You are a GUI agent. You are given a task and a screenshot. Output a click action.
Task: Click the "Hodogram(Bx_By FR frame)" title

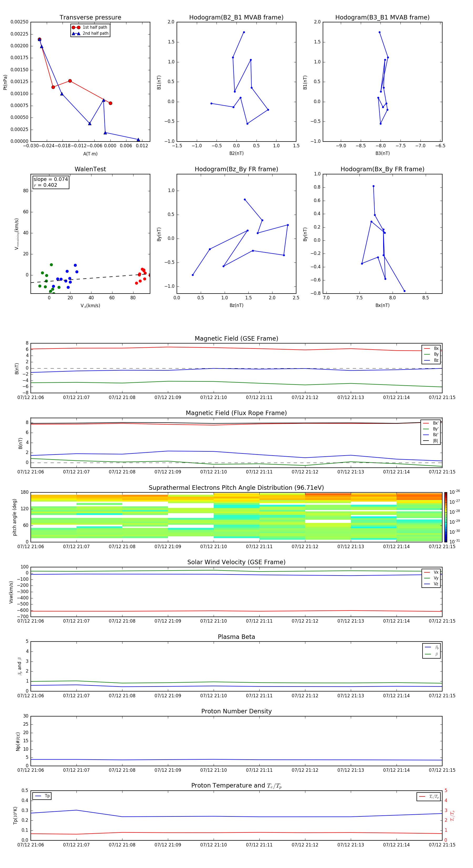[x=382, y=169]
